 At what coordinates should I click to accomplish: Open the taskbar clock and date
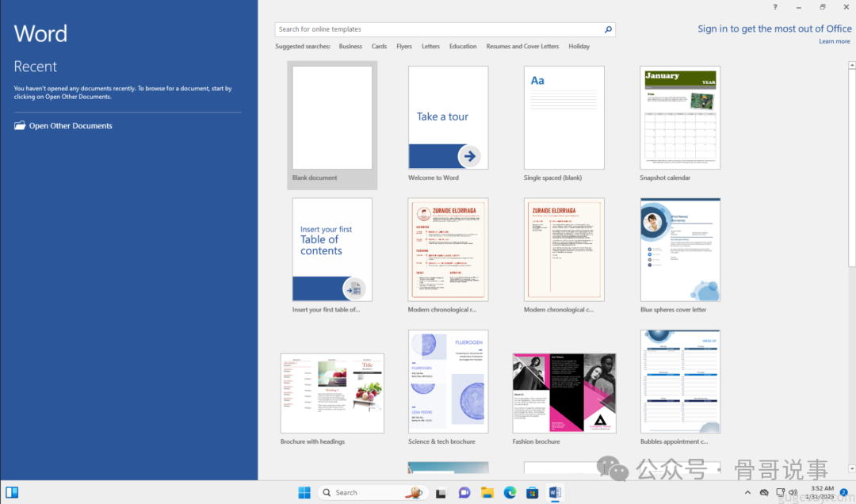tap(822, 493)
